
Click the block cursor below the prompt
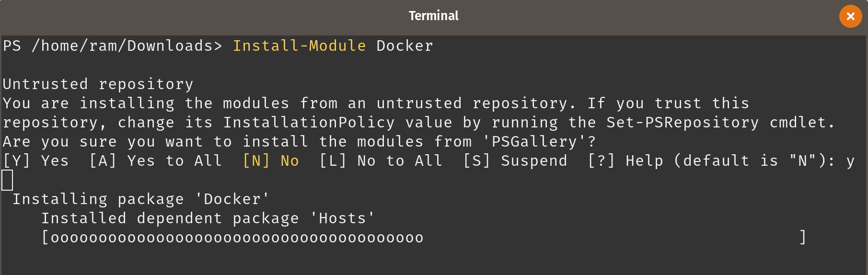tap(7, 181)
